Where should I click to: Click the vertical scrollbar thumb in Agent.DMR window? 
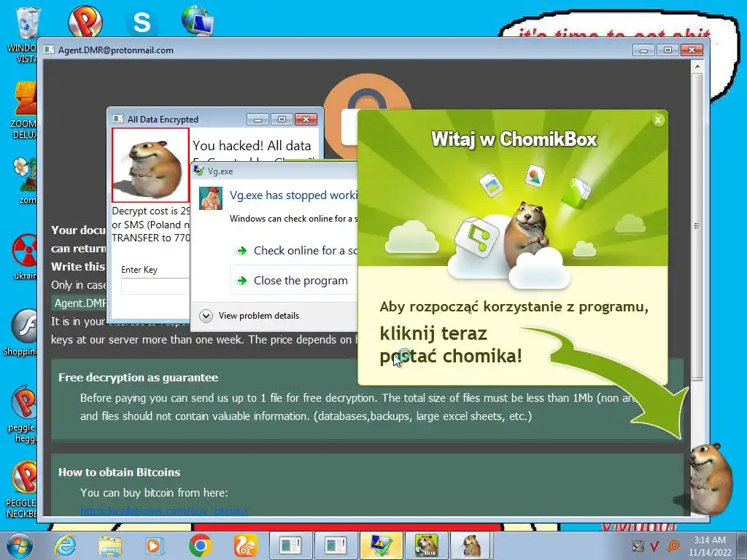pyautogui.click(x=697, y=226)
